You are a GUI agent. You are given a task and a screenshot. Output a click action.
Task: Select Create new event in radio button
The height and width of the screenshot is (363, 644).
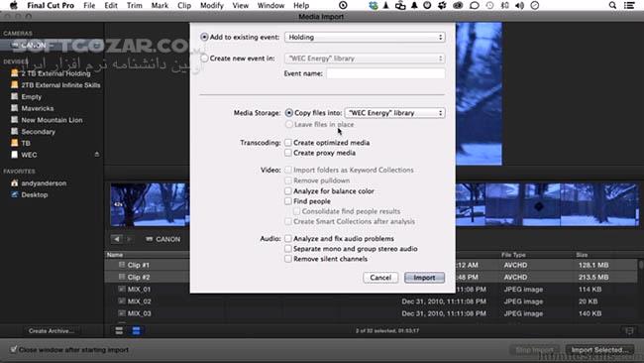204,59
